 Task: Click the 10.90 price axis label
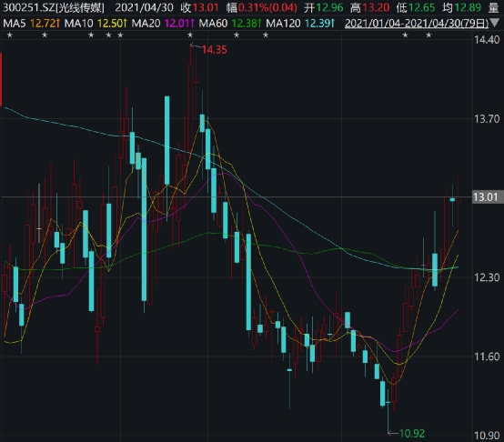487,436
